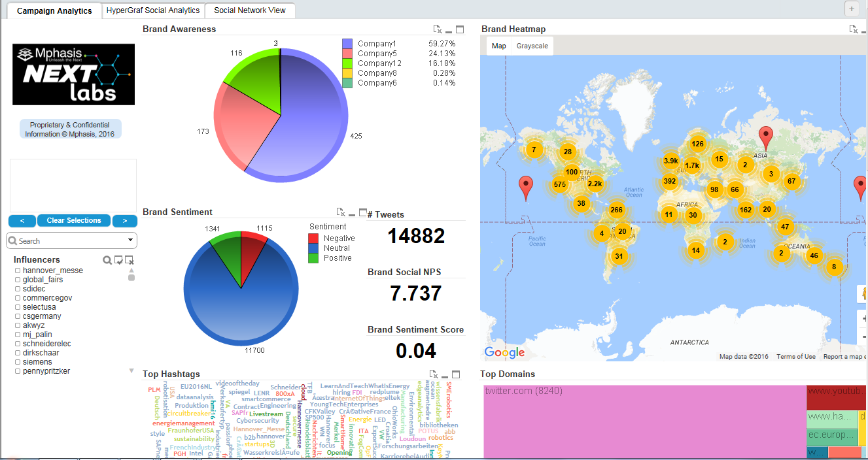Select the sdidec influencer checkbox
The image size is (868, 460).
pos(18,289)
